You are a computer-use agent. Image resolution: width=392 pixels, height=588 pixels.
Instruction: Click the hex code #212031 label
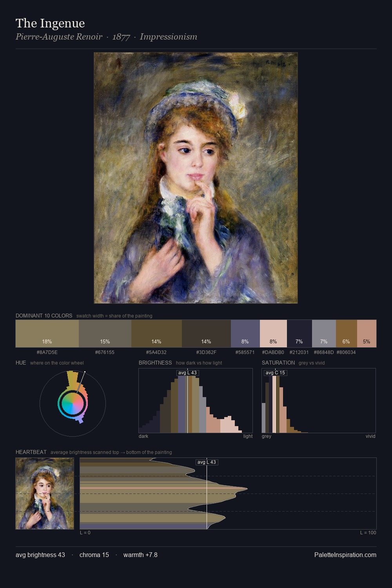[299, 352]
